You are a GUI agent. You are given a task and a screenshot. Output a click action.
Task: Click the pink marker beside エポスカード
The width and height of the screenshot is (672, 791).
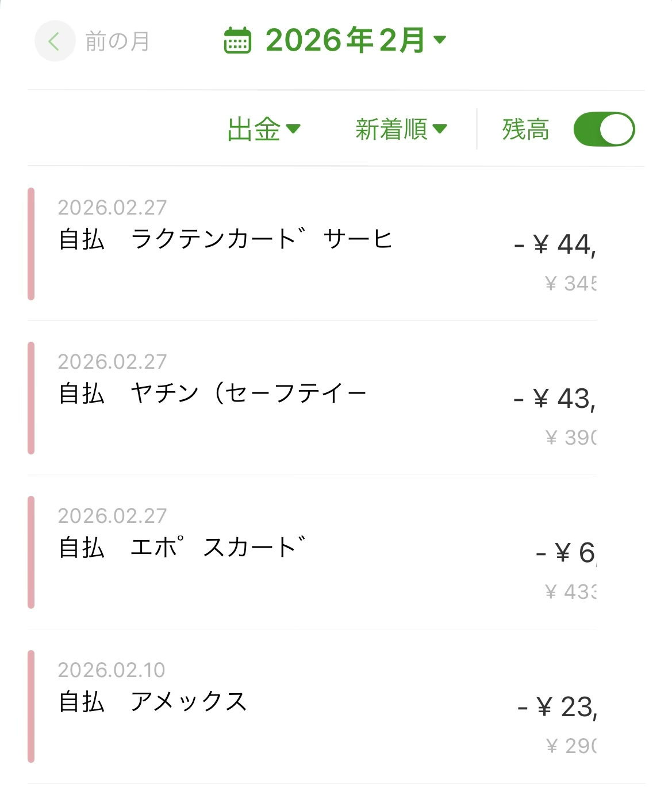pos(31,552)
